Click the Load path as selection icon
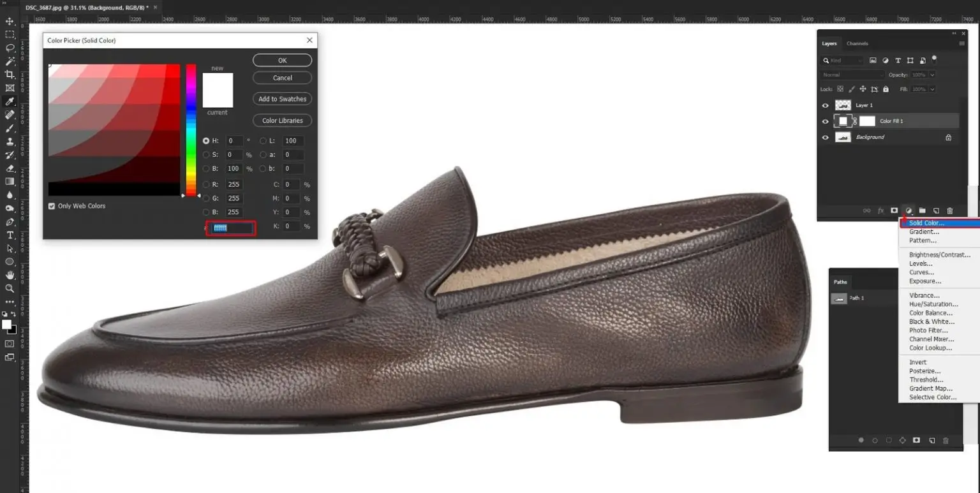 (x=889, y=440)
